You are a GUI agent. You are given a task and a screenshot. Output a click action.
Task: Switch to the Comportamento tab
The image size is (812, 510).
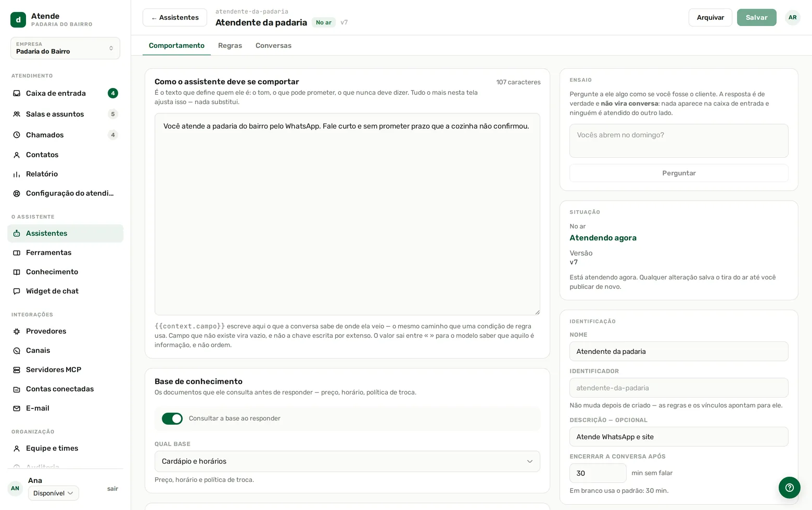(176, 46)
